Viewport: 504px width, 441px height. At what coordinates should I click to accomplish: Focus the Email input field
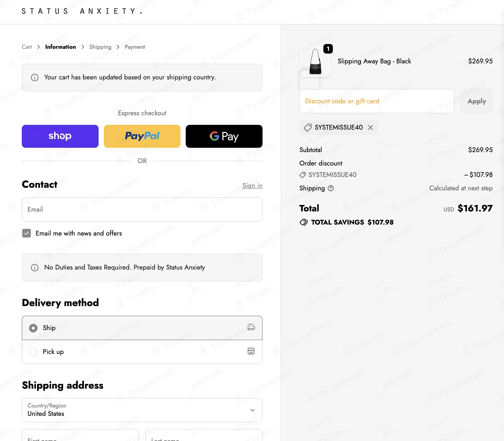tap(142, 209)
